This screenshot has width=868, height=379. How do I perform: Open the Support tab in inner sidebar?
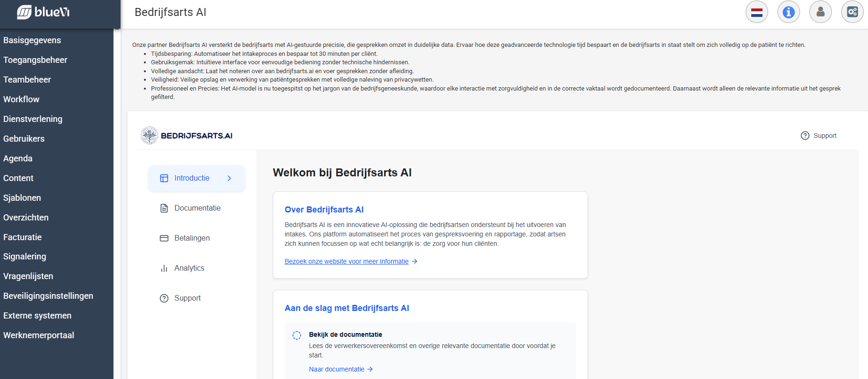196,298
